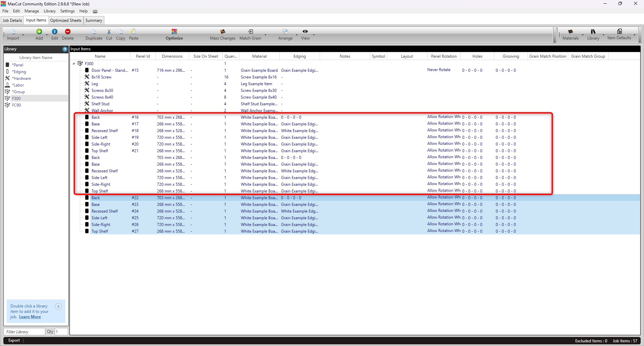Open the Import dropdown arrow
The height and width of the screenshot is (346, 644).
click(x=23, y=35)
